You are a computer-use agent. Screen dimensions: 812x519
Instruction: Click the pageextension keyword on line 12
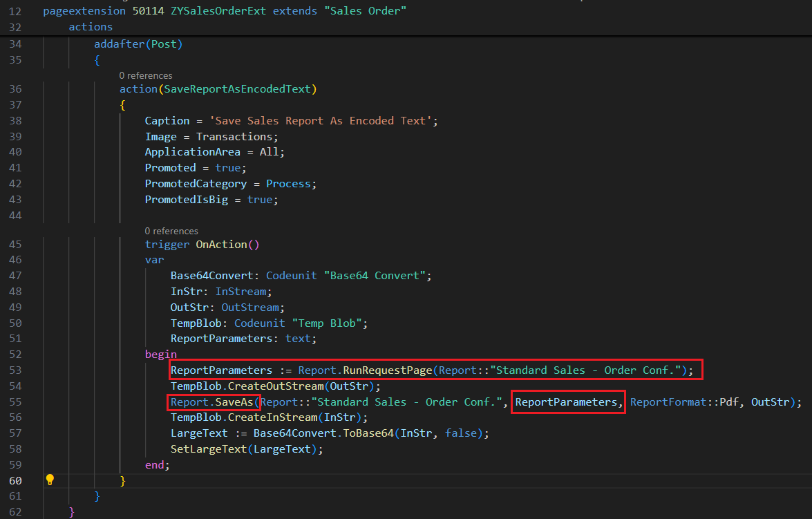tap(84, 10)
